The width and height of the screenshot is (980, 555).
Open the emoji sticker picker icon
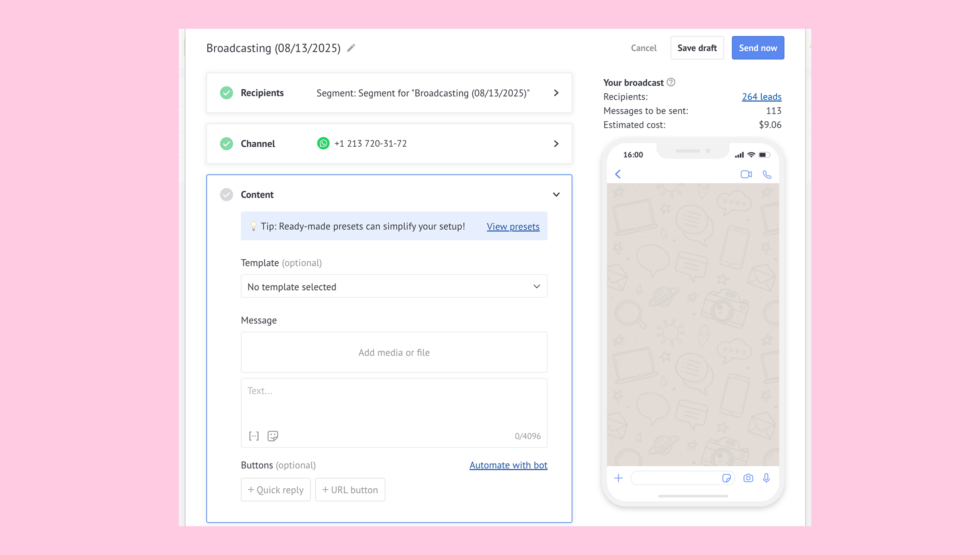(x=273, y=436)
